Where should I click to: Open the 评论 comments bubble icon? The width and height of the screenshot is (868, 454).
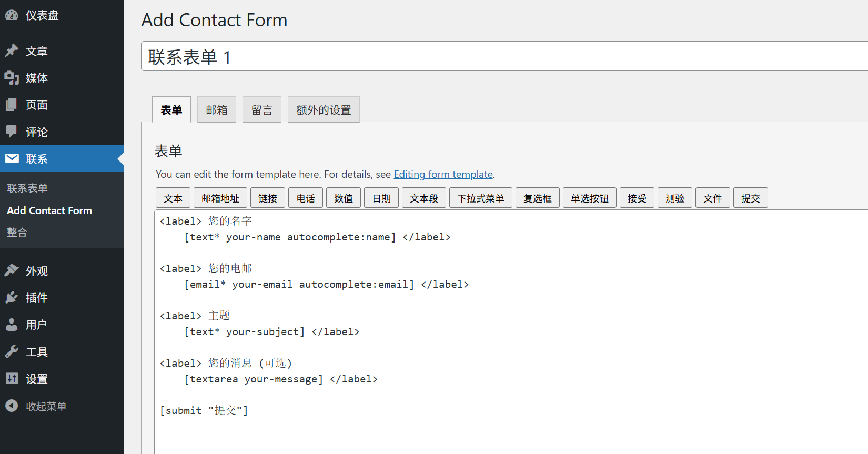click(12, 132)
